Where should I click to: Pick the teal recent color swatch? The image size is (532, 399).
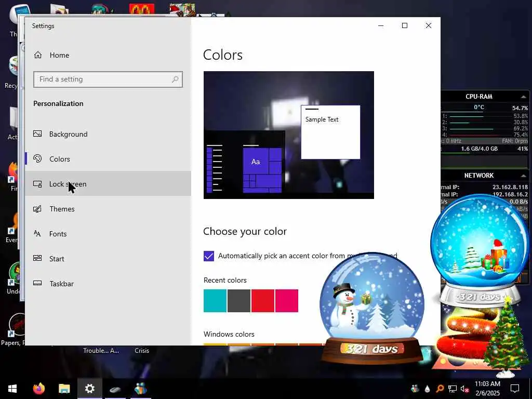click(x=215, y=301)
